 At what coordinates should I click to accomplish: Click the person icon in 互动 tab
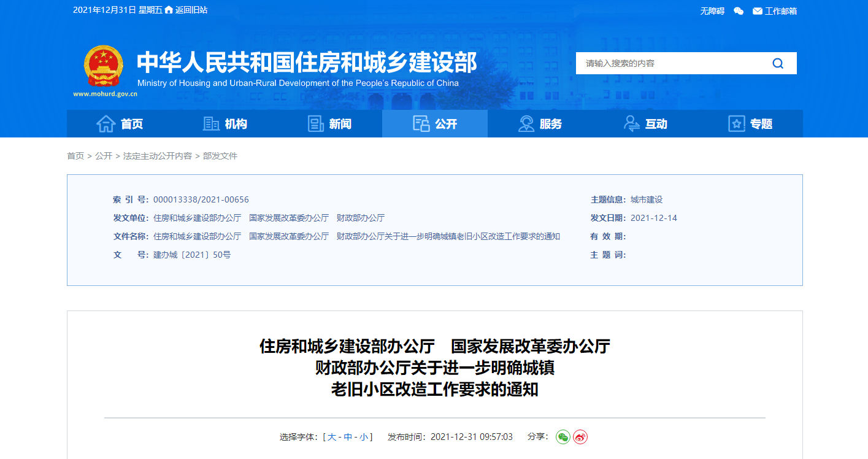pyautogui.click(x=632, y=124)
